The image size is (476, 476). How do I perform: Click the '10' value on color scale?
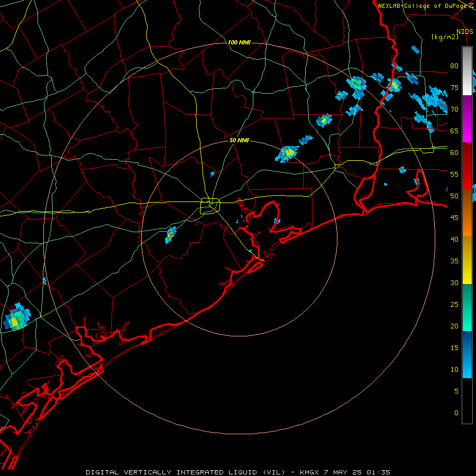(454, 370)
